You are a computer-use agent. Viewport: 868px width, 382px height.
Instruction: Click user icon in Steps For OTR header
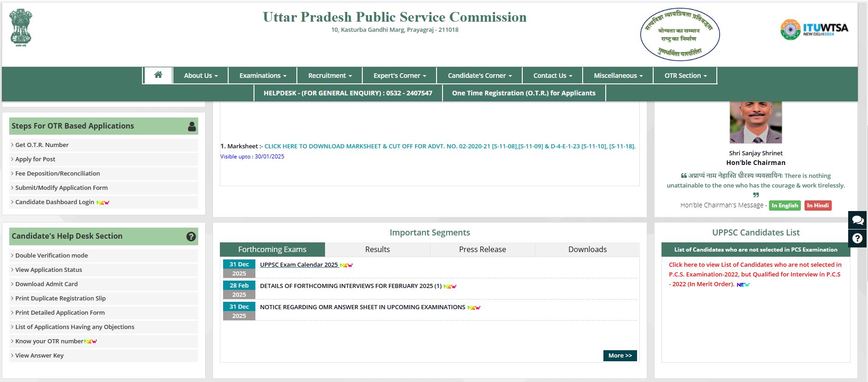coord(192,126)
